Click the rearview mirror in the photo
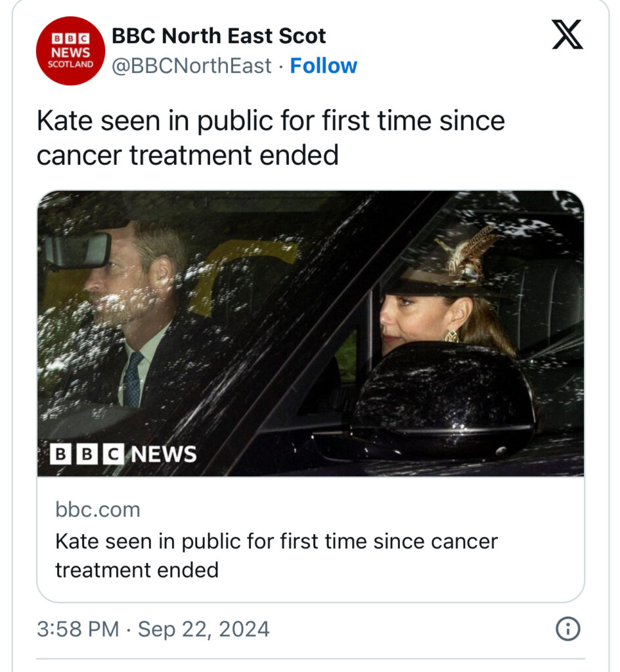Image resolution: width=620 pixels, height=672 pixels. pos(76,250)
